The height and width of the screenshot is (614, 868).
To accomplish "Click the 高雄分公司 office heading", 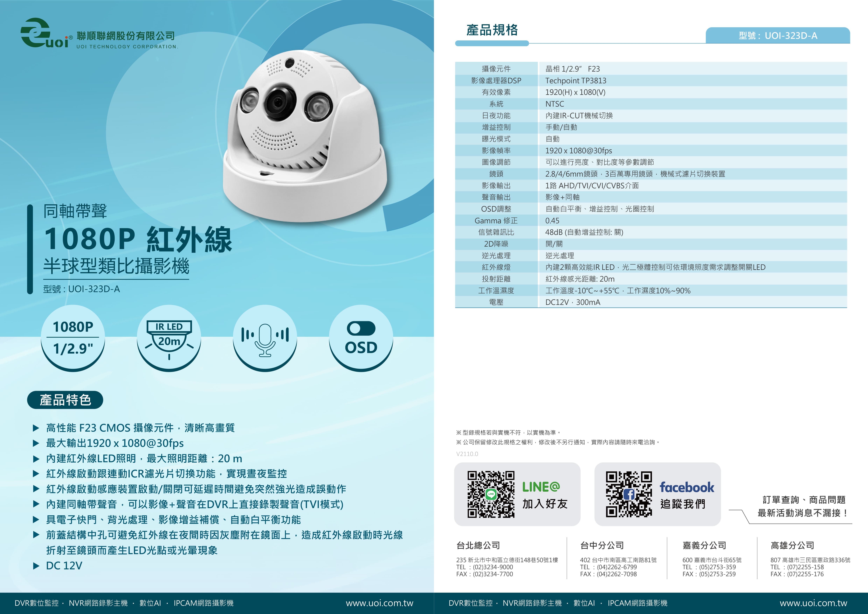I will pyautogui.click(x=792, y=545).
